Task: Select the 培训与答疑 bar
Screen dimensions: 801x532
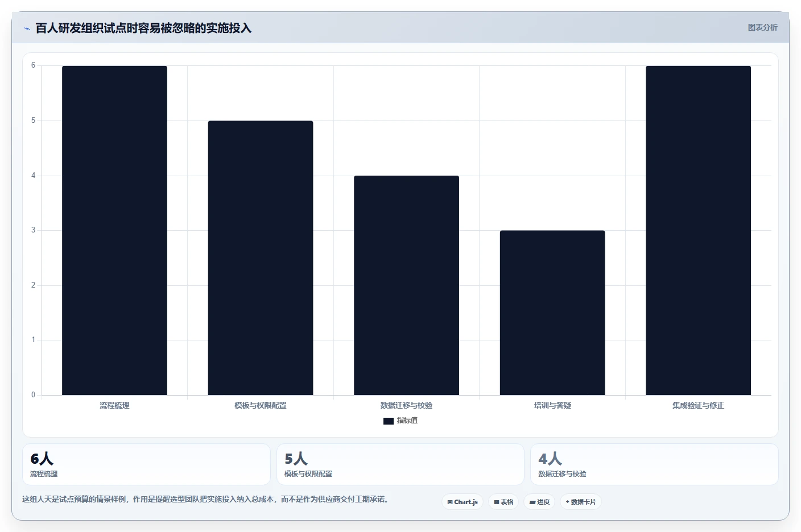Action: (x=552, y=313)
